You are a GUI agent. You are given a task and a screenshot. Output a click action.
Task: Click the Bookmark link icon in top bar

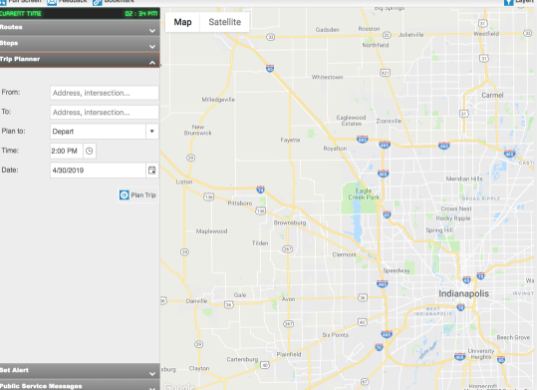[97, 2]
